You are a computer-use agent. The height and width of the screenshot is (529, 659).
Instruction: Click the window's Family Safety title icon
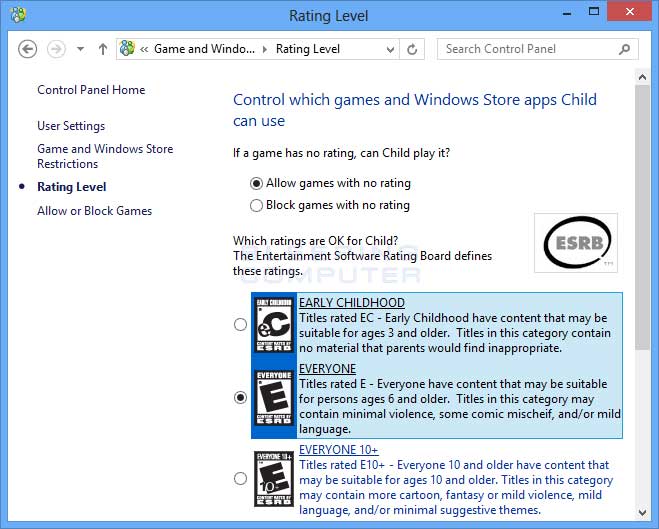pos(18,15)
